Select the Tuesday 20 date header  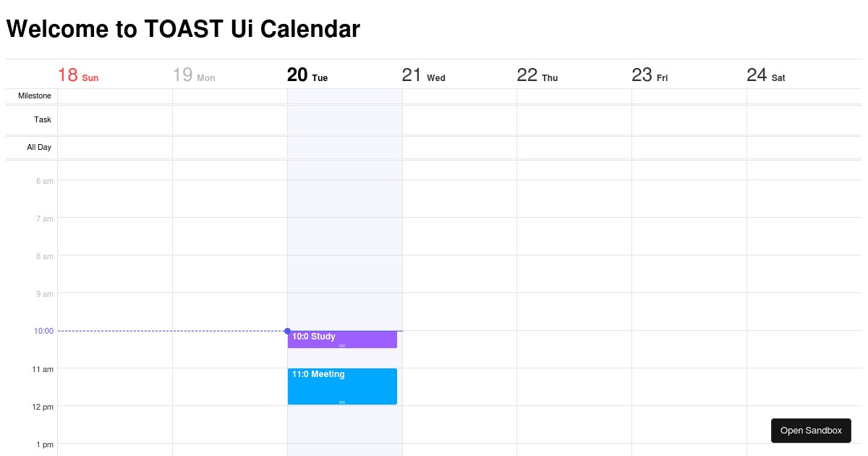click(307, 75)
